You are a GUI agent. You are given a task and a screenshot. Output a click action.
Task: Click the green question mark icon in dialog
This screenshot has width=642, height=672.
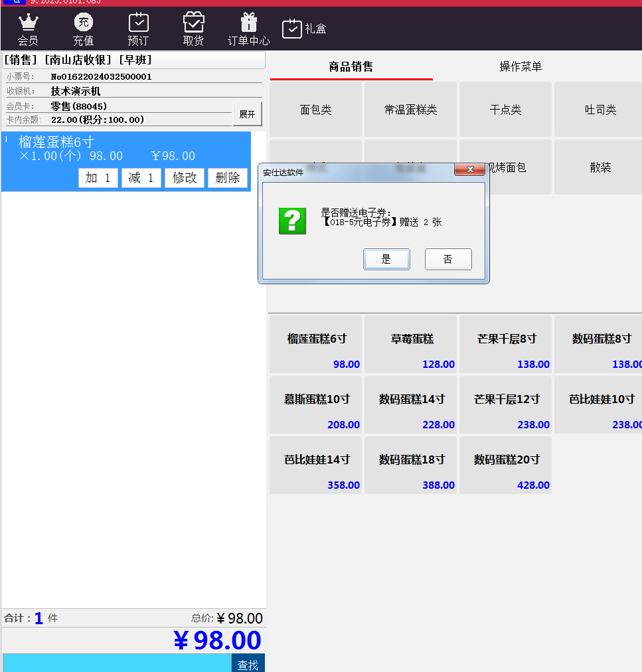292,221
